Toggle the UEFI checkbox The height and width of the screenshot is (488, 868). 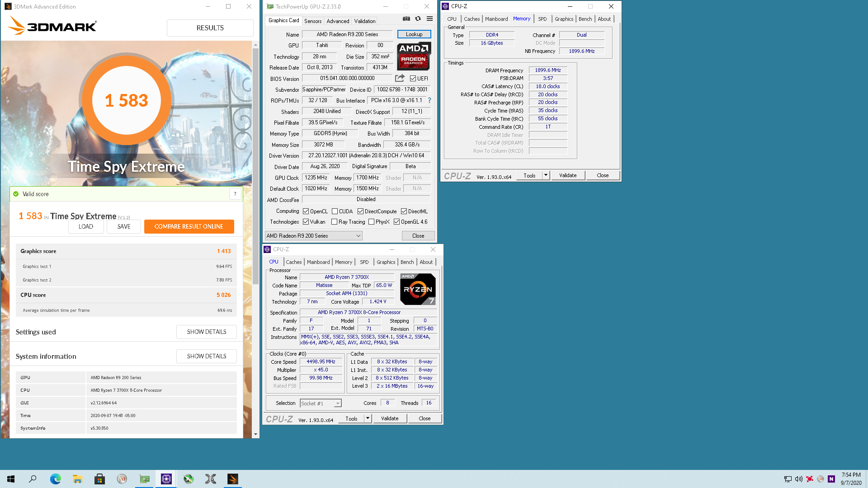pyautogui.click(x=413, y=78)
